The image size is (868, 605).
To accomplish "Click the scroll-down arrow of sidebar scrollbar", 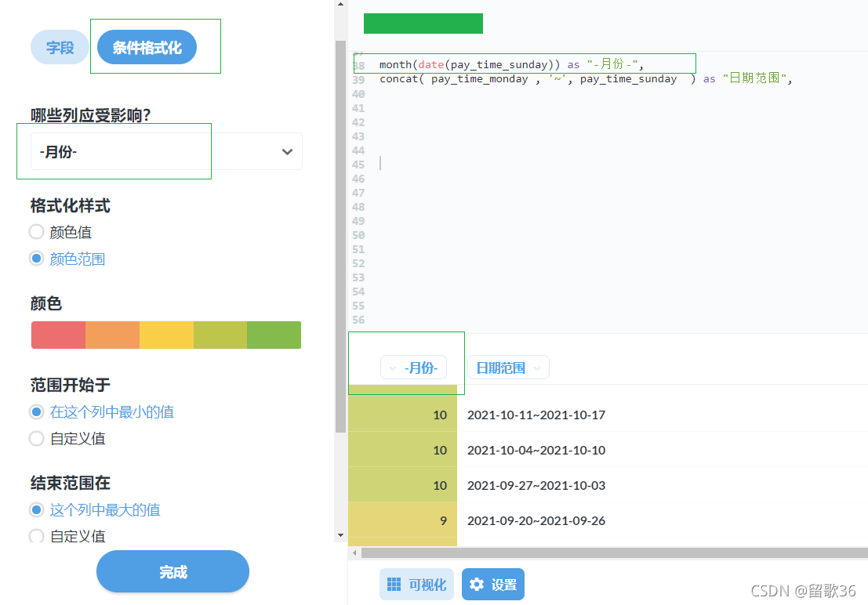I will (x=340, y=535).
